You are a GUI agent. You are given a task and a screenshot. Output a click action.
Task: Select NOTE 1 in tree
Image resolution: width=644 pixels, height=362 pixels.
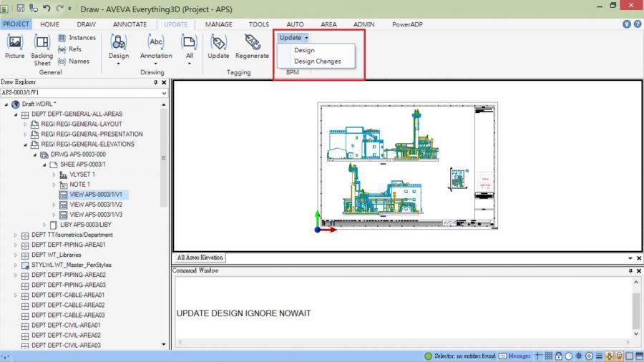click(79, 185)
